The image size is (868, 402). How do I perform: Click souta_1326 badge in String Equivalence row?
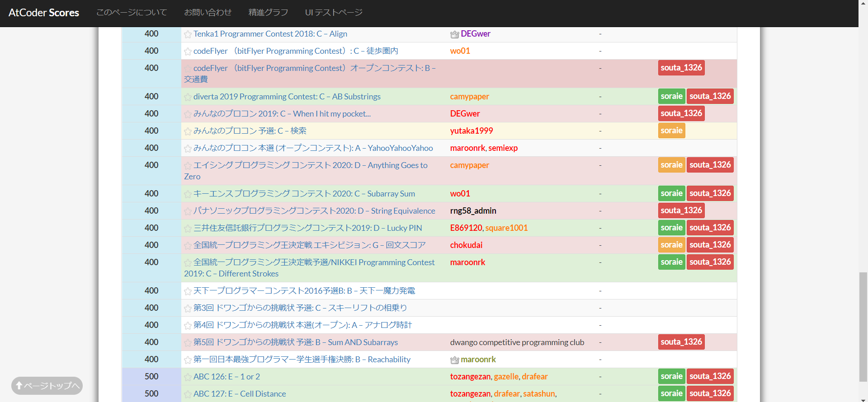tap(681, 210)
